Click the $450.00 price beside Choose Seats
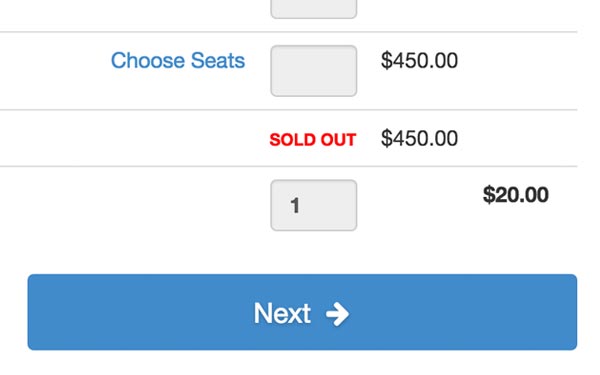 pyautogui.click(x=419, y=60)
